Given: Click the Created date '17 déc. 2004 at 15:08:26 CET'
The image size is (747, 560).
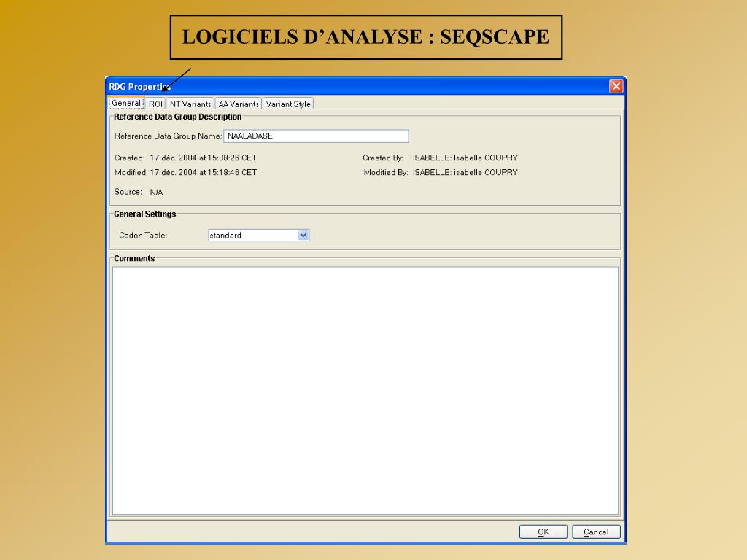Looking at the screenshot, I should pyautogui.click(x=204, y=157).
